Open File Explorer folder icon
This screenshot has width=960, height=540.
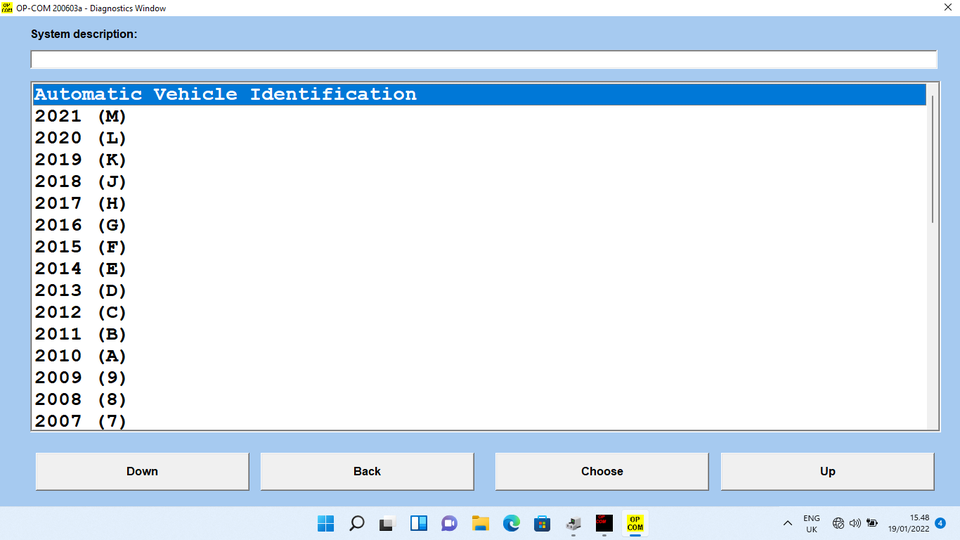click(x=481, y=523)
